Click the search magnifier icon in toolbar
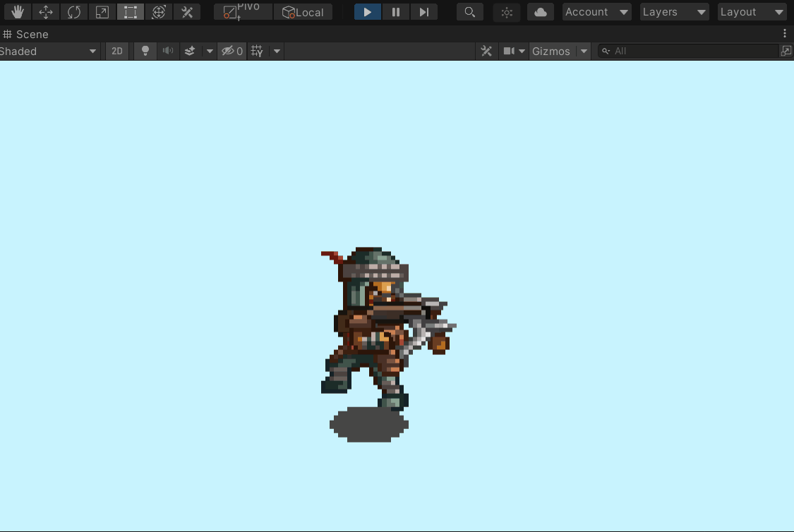794x532 pixels. coord(469,12)
